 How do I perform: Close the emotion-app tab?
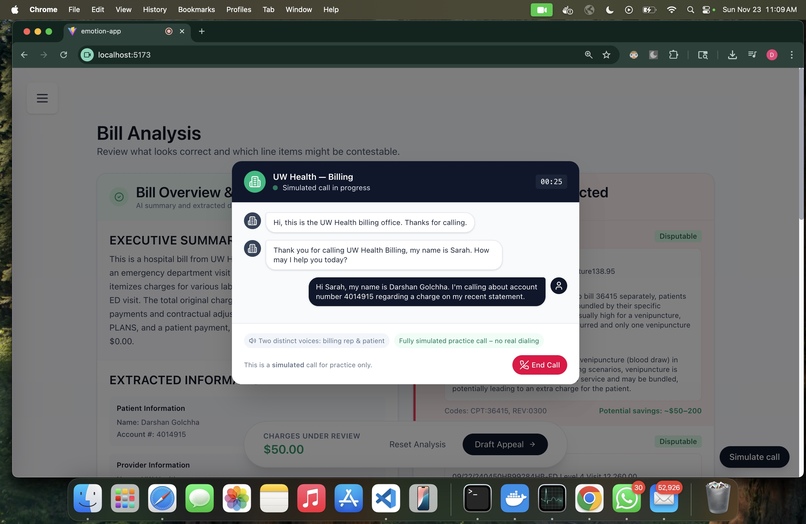[182, 31]
